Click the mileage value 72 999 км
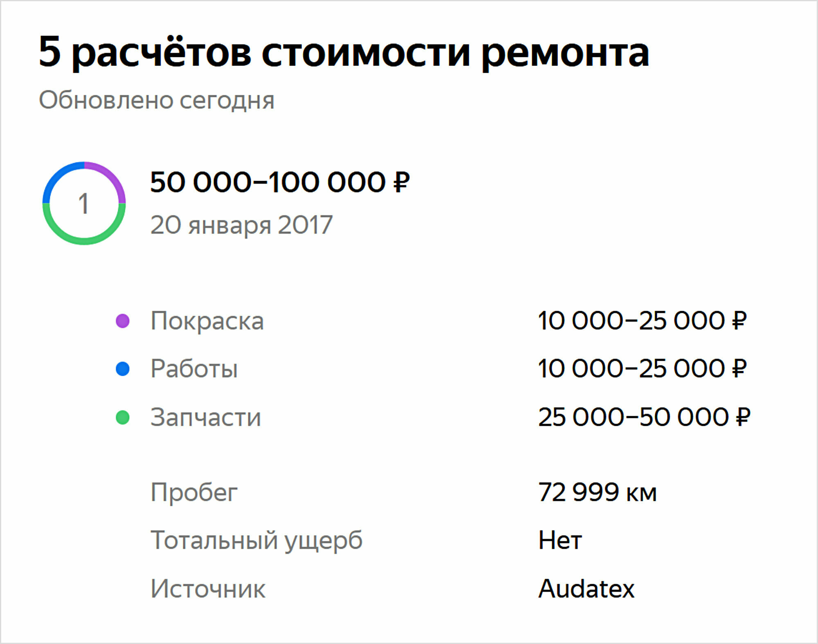The height and width of the screenshot is (644, 818). 598,492
